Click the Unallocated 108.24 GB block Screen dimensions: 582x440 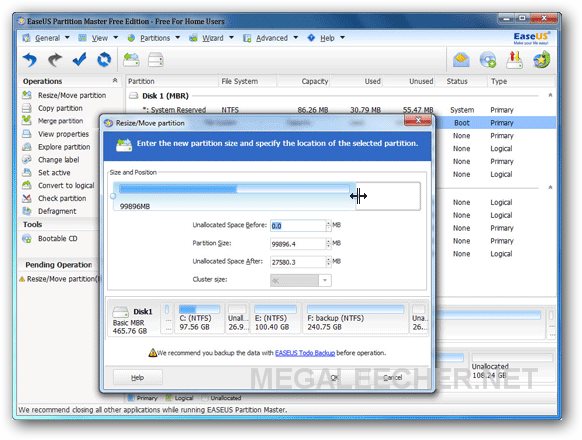tap(513, 368)
